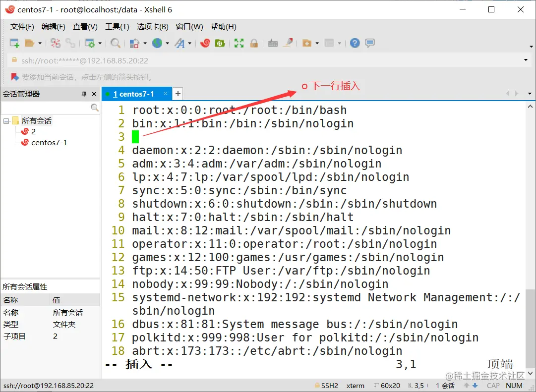This screenshot has width=536, height=392.
Task: Open the Font icon dropdown arrow
Action: (x=189, y=43)
